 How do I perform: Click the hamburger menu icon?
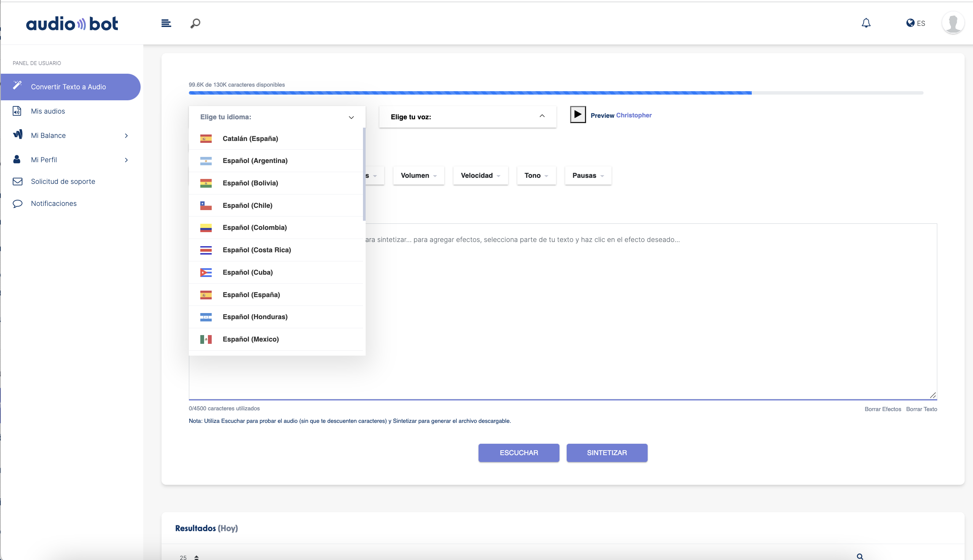166,23
